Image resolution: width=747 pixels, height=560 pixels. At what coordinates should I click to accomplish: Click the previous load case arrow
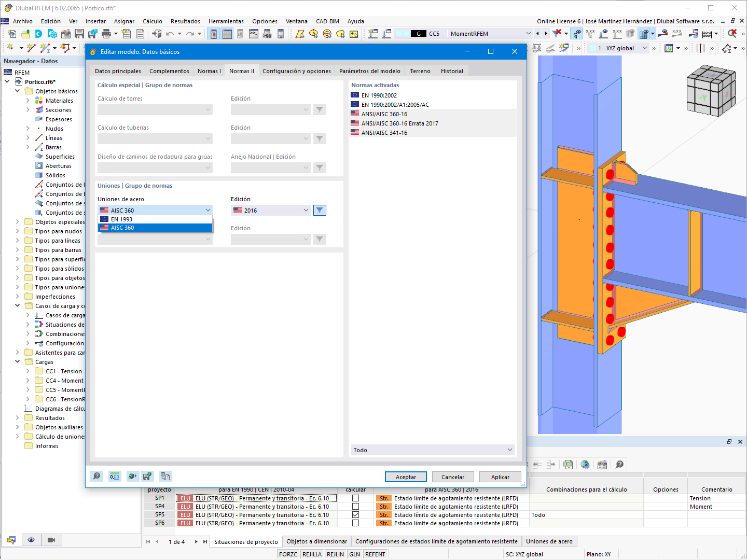click(537, 34)
